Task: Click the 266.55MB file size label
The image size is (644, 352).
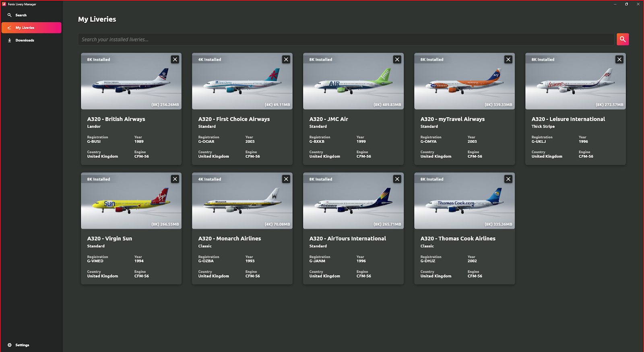Action: pyautogui.click(x=165, y=224)
